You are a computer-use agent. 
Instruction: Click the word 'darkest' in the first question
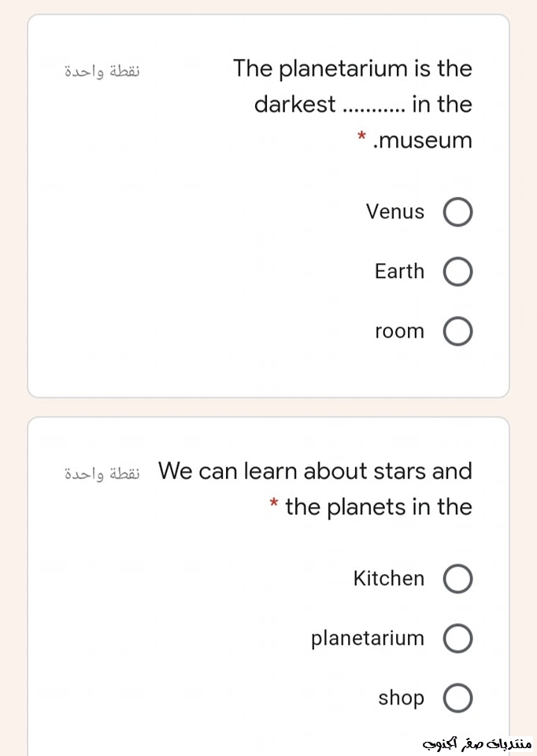click(294, 104)
